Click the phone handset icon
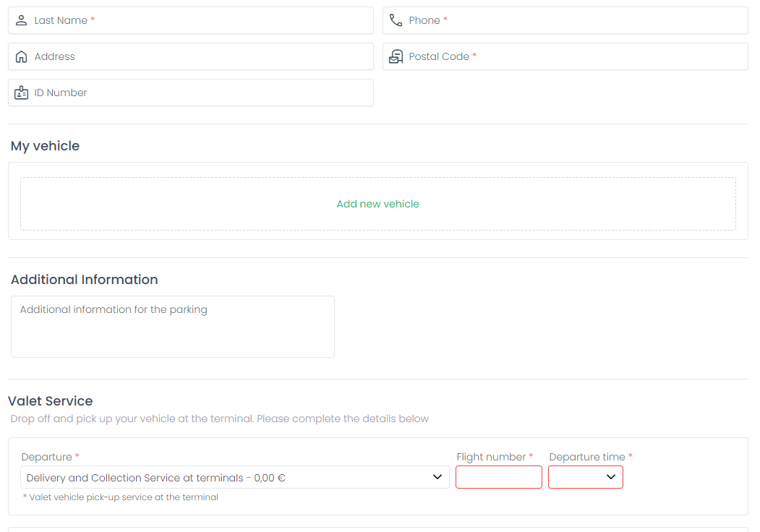Image resolution: width=760 pixels, height=532 pixels. pos(396,20)
